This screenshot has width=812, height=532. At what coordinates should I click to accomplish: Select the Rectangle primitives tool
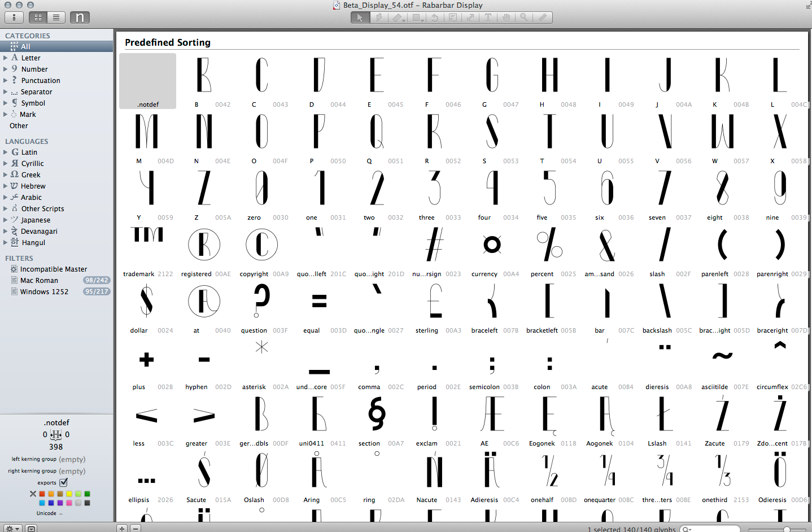click(x=417, y=18)
